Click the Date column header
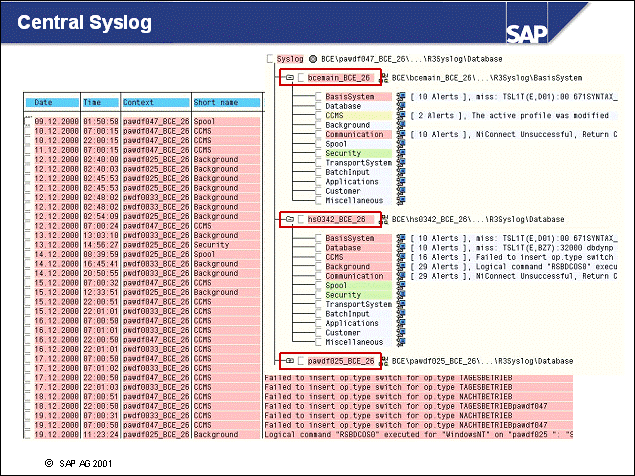This screenshot has height=476, width=635. tap(44, 102)
